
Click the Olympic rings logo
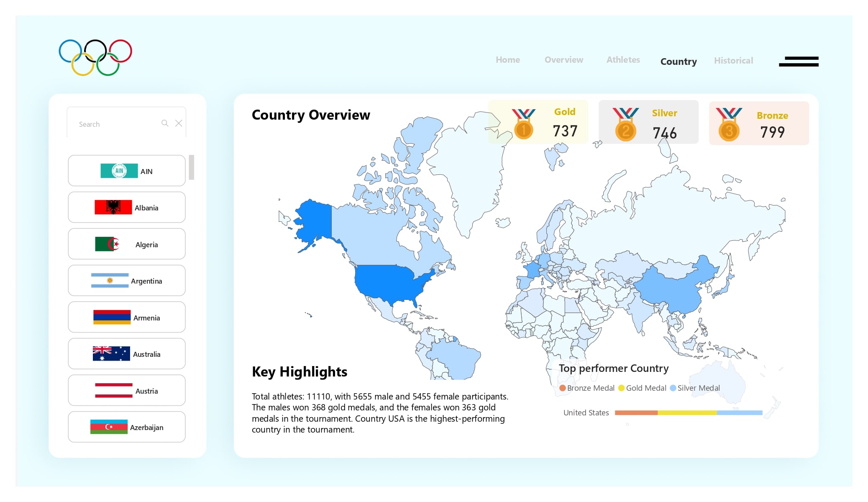click(x=95, y=57)
